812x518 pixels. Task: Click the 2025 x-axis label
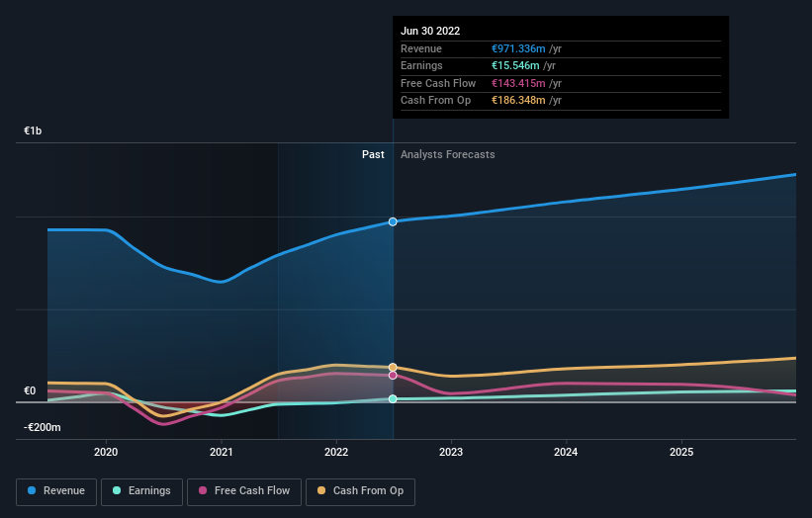click(x=681, y=453)
